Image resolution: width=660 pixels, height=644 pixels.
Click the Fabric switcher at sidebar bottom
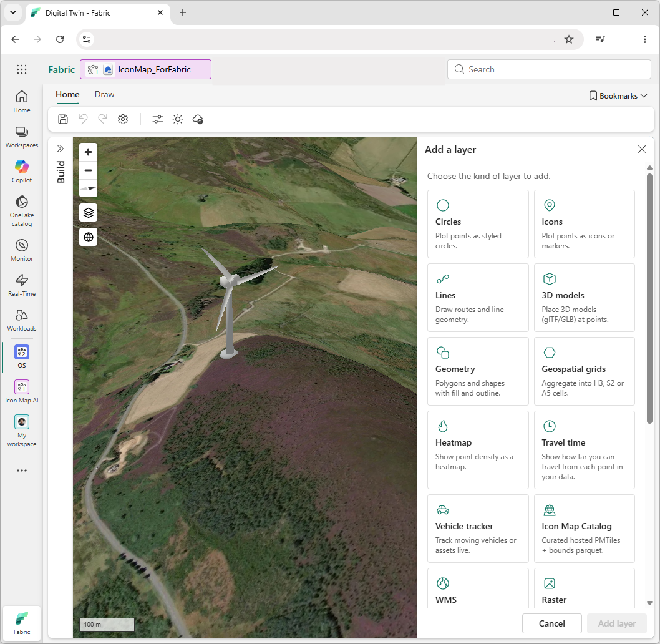[22, 623]
